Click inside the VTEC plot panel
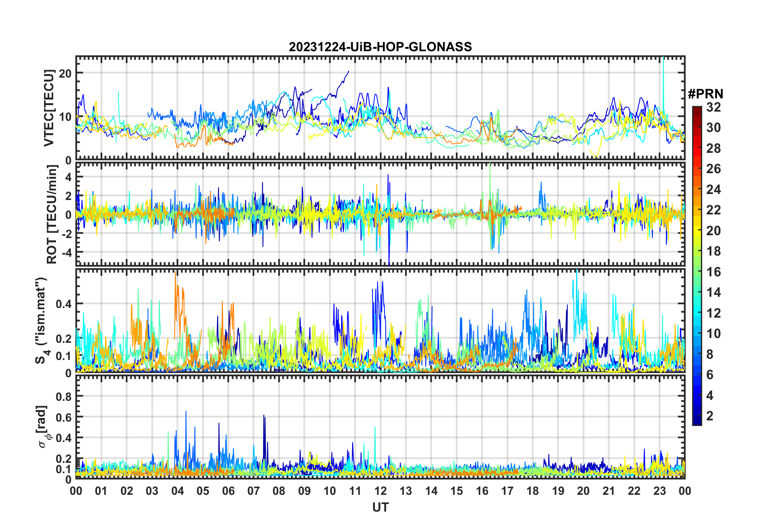The image size is (761, 532). [380, 108]
